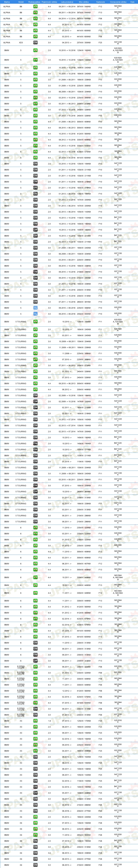Click the Oznaczenie silnika column header
Image resolution: width=138 pixels, height=868 pixels.
coord(118,2)
